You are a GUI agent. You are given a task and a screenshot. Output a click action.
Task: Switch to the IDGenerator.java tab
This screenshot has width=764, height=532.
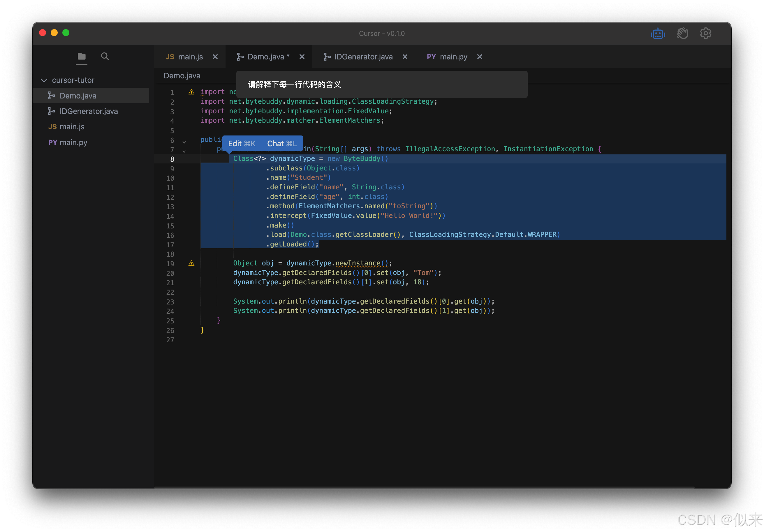pos(363,57)
